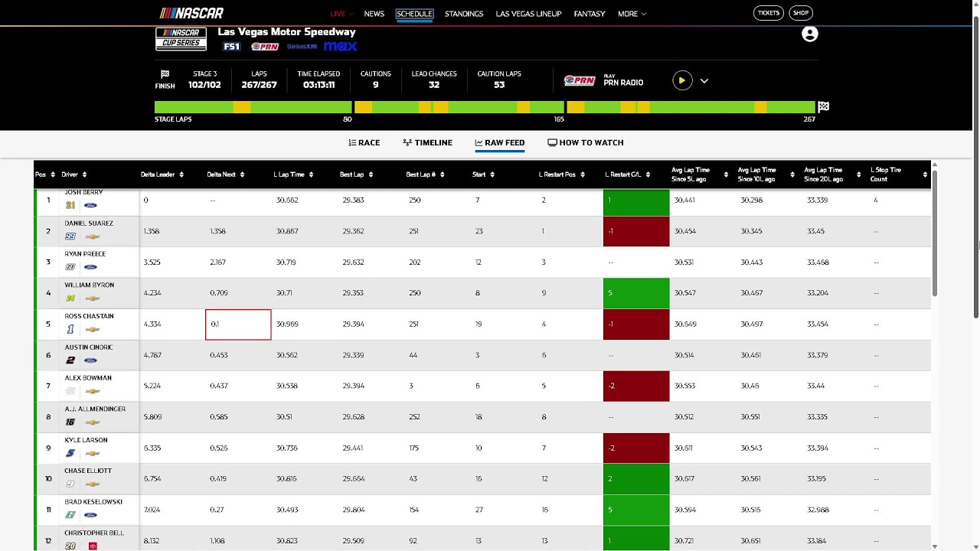Switch to the TIMELINE tab
Screen dimensions: 980x551
[427, 142]
